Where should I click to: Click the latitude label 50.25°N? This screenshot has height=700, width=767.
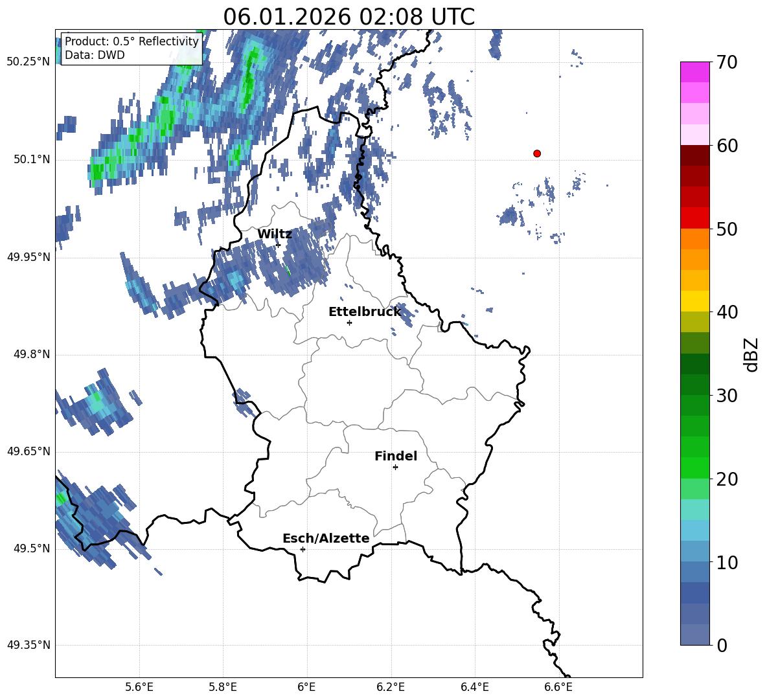coord(29,62)
